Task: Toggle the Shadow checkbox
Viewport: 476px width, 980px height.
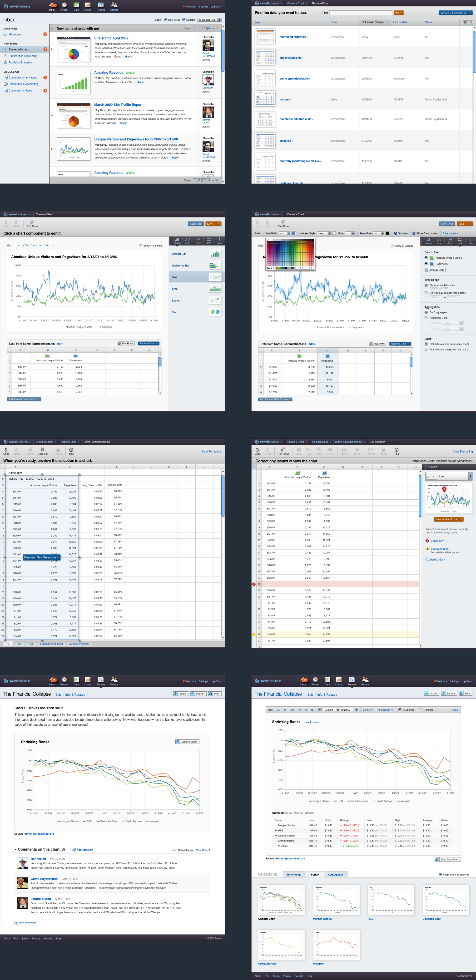Action: click(396, 233)
